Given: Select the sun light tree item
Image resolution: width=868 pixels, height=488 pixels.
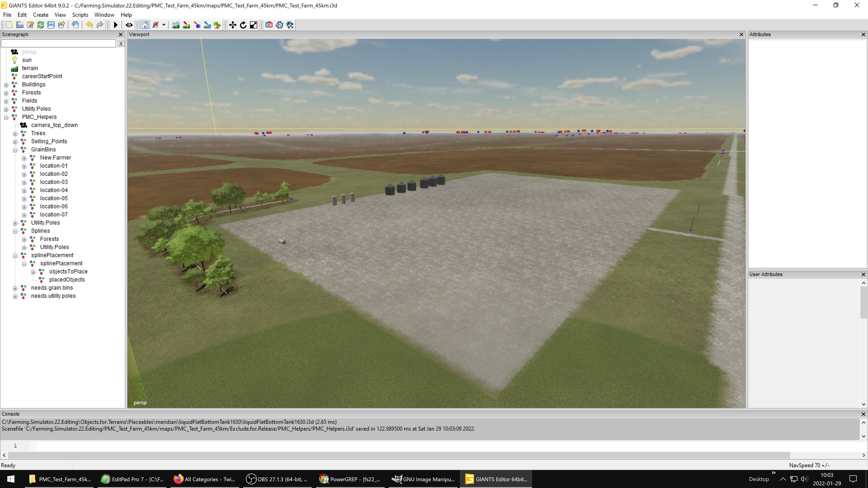Looking at the screenshot, I should coord(27,60).
